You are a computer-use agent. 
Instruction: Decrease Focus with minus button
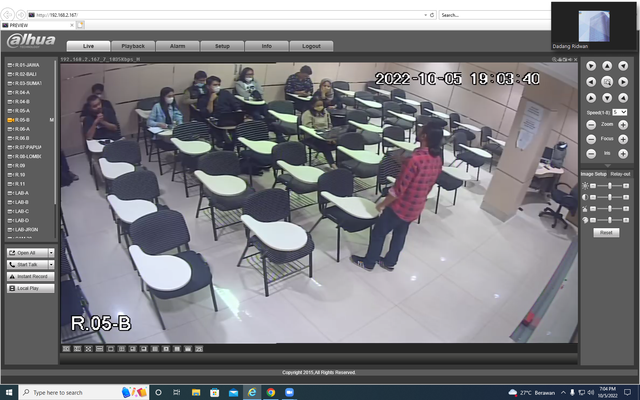click(591, 139)
